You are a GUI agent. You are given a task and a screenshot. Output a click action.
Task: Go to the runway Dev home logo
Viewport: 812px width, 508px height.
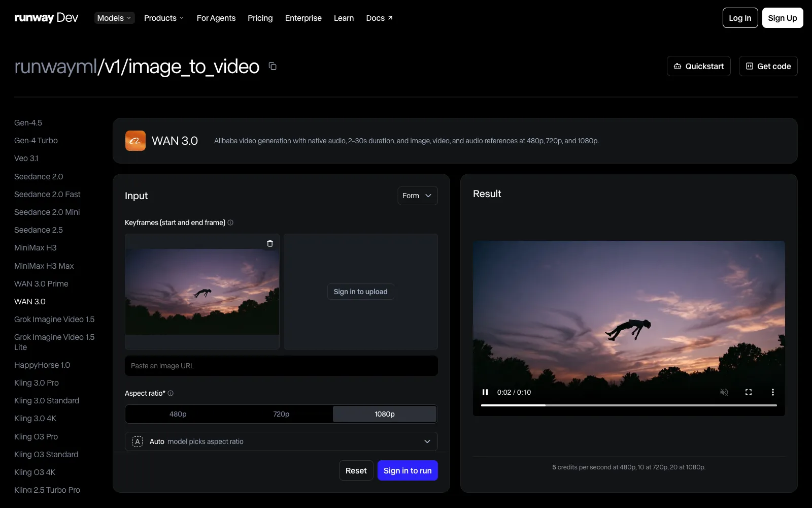[46, 18]
